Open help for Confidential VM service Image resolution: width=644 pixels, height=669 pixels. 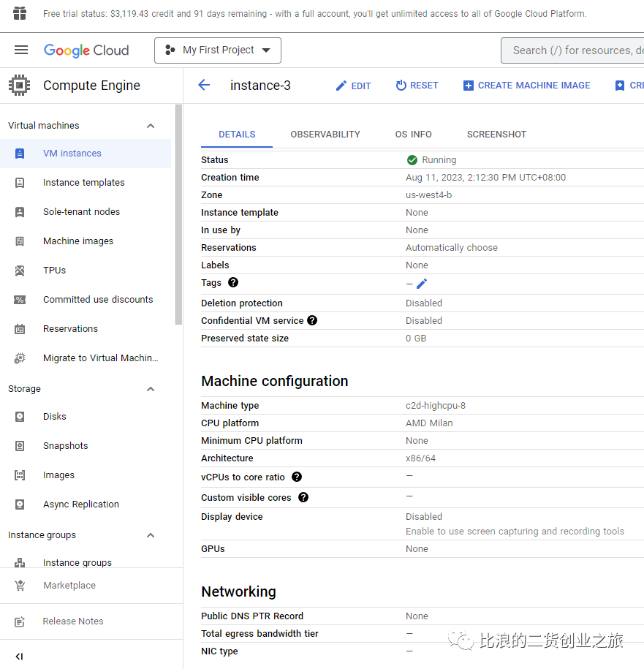pos(312,320)
